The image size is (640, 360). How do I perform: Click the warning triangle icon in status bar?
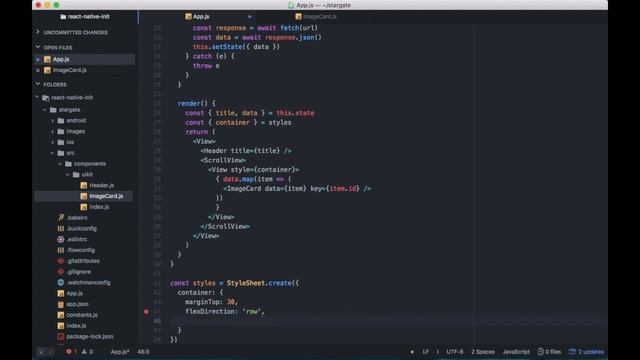[84, 351]
